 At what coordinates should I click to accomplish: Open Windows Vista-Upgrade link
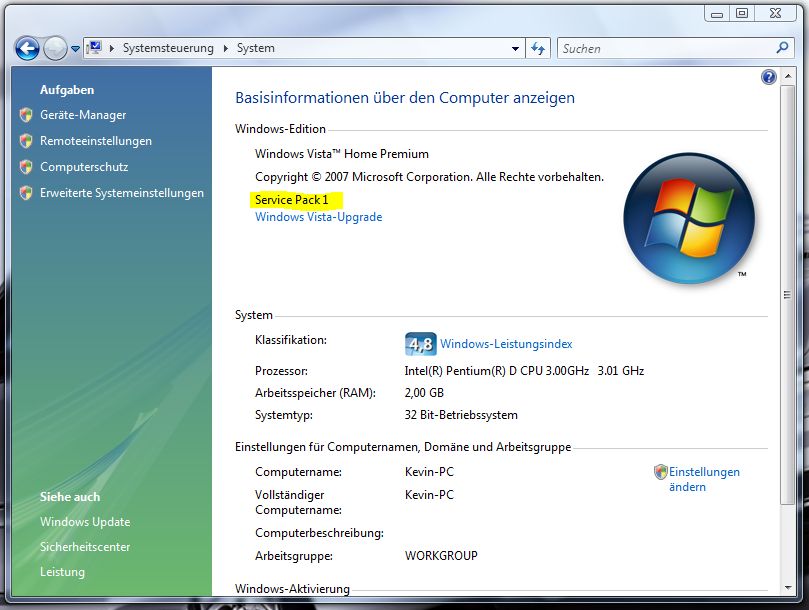point(318,217)
